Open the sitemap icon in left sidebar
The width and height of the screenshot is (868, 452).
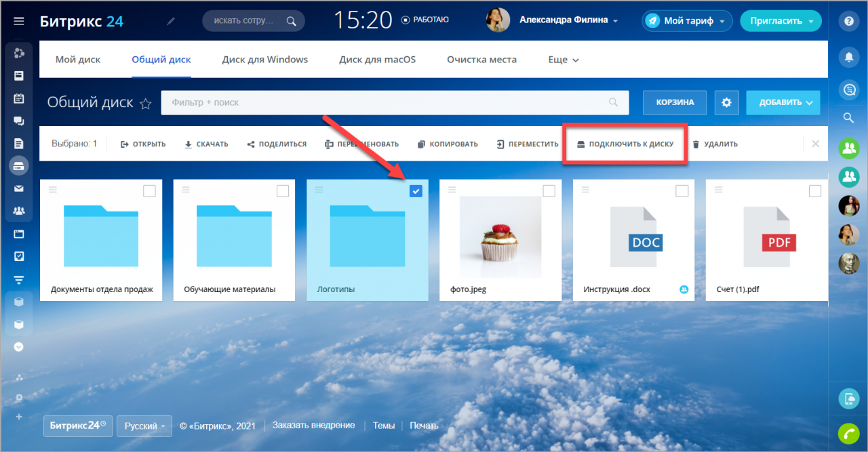tap(19, 377)
